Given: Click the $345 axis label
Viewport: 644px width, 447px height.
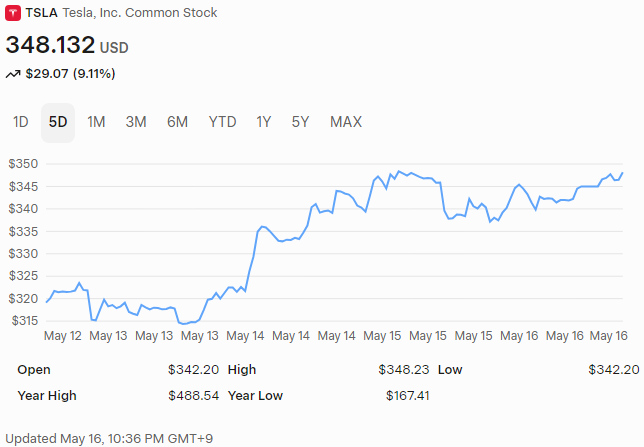Looking at the screenshot, I should click(x=23, y=187).
